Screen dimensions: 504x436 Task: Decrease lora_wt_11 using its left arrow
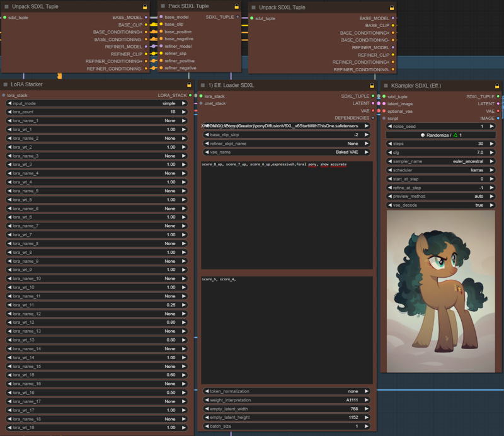coord(9,305)
